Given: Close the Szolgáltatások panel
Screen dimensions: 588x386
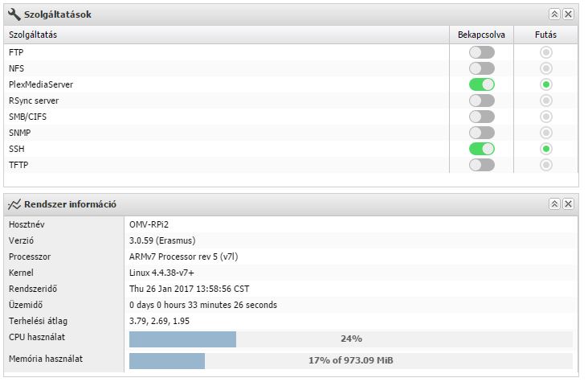Looking at the screenshot, I should pyautogui.click(x=569, y=14).
